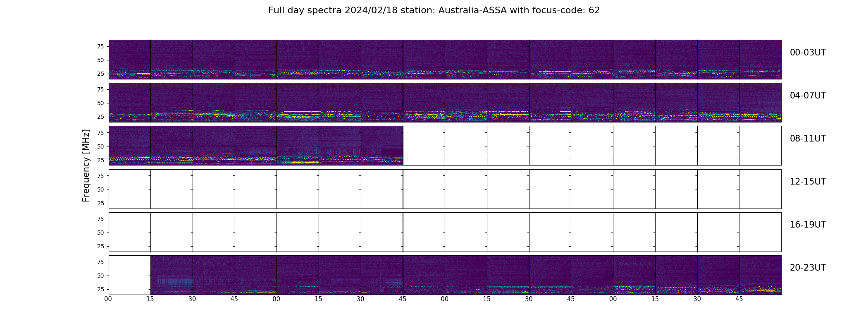This screenshot has width=868, height=331.
Task: Click the 75 tick label of 04-07UT row
Action: point(100,89)
